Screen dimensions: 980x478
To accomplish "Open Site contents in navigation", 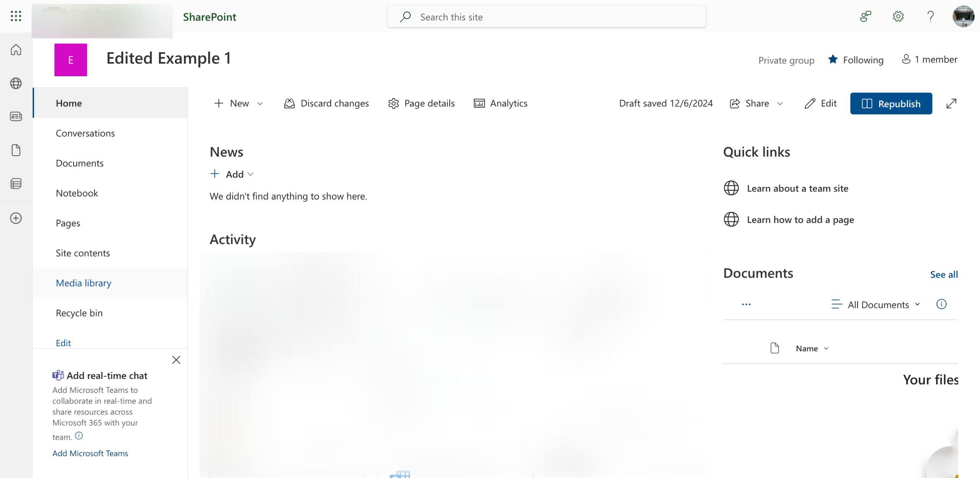I will point(110,253).
